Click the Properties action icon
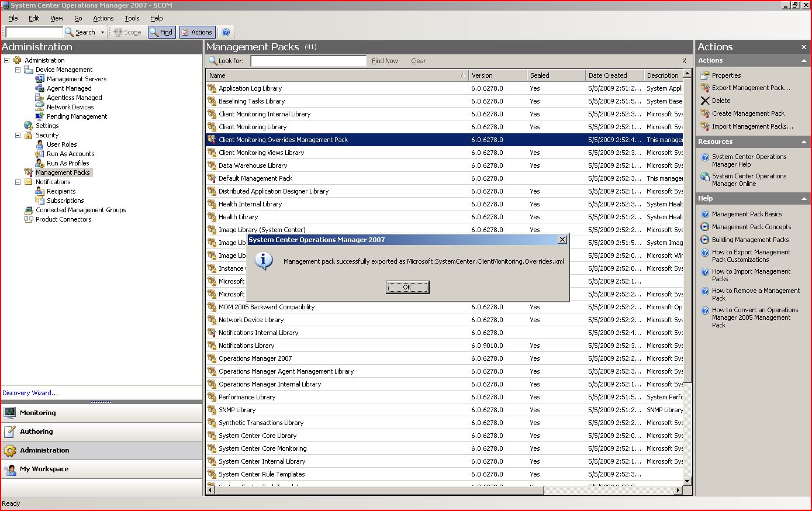Screen dimensions: 812x511 tap(705, 75)
